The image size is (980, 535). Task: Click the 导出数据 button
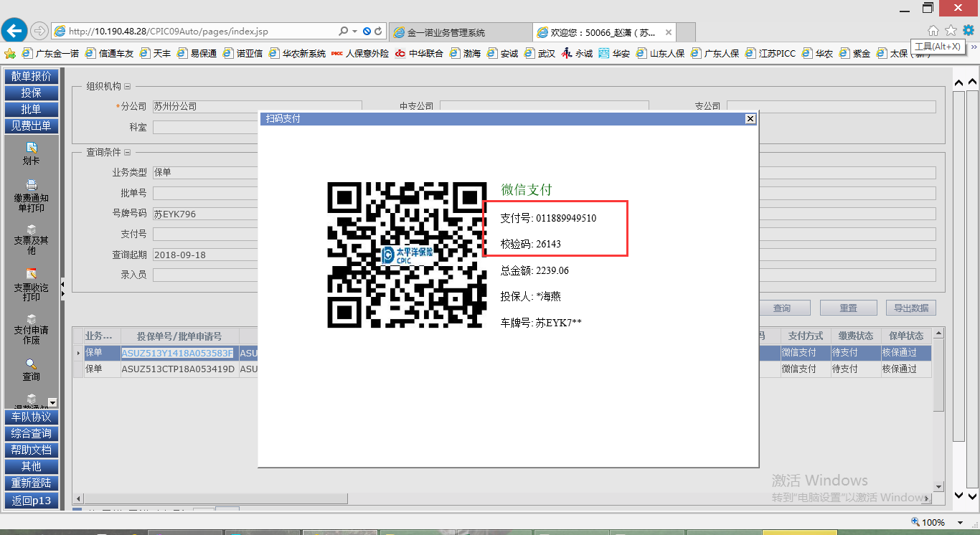click(x=911, y=308)
